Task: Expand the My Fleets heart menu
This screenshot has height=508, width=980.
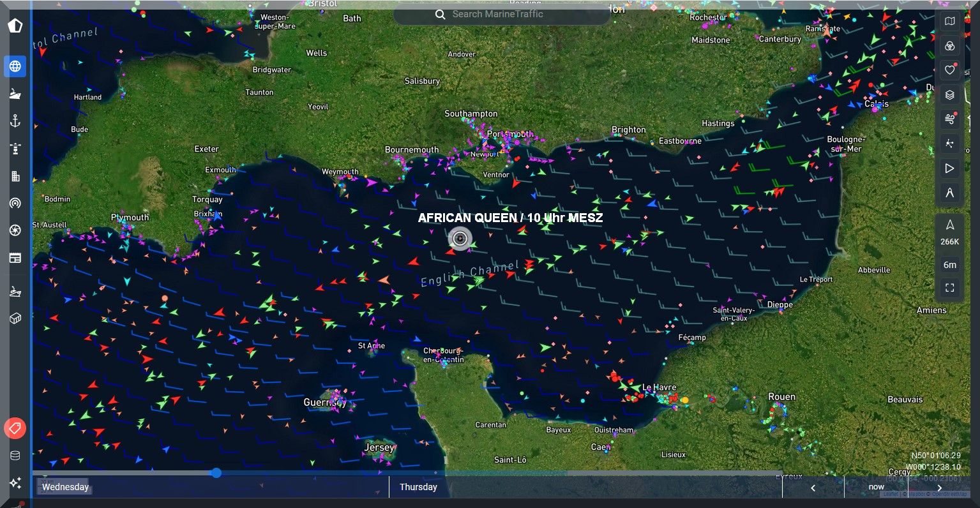Action: point(949,70)
